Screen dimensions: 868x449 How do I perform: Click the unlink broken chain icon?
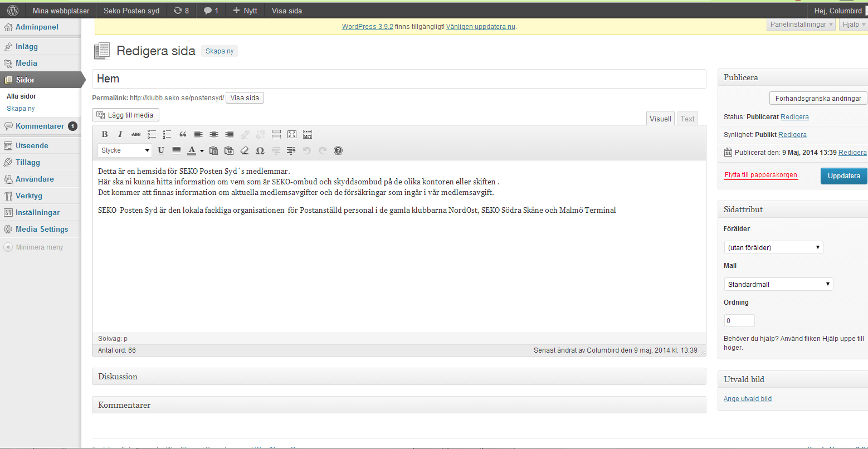(x=261, y=134)
